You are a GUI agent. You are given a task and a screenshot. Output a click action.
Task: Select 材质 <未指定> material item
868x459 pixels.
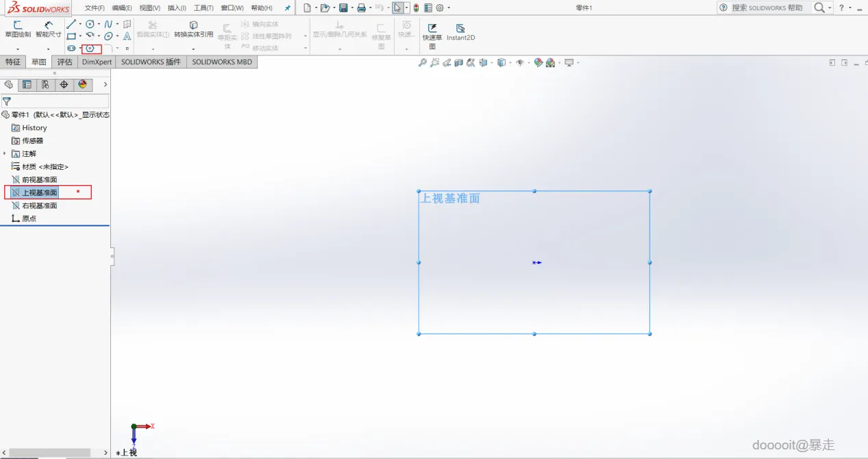click(x=40, y=166)
